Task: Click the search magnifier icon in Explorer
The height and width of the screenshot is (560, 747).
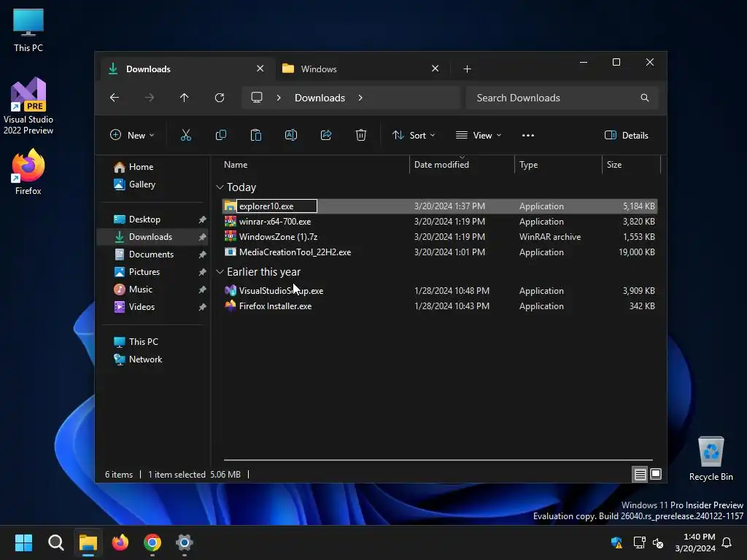Action: click(645, 98)
